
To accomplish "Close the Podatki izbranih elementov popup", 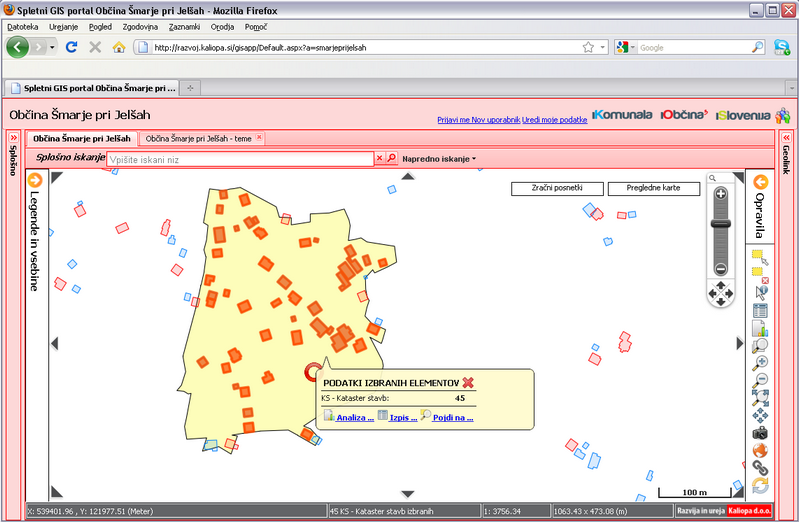I will 467,382.
